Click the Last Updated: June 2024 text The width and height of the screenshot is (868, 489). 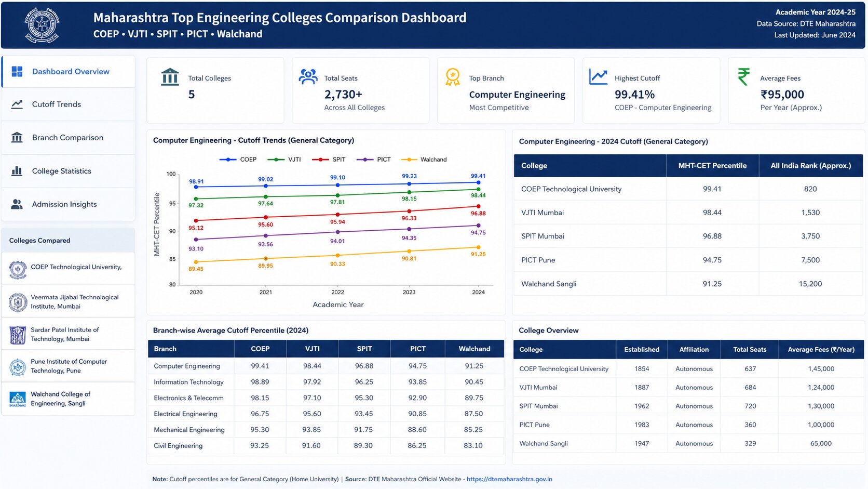815,35
